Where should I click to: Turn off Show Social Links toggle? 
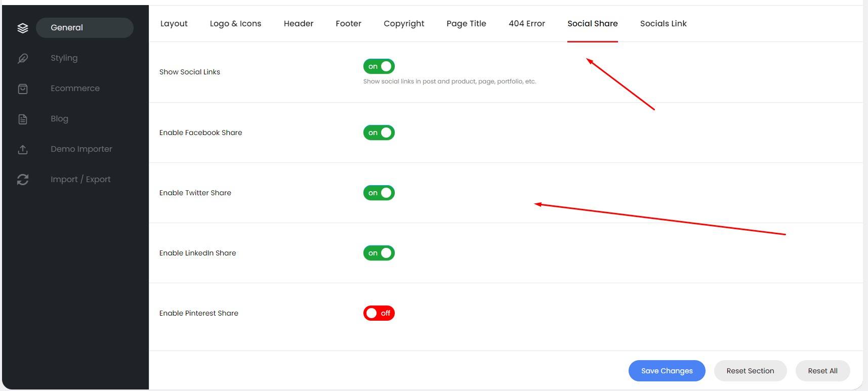tap(379, 66)
